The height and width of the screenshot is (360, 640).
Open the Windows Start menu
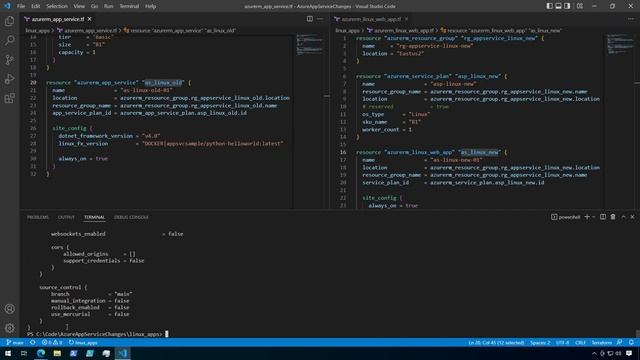tap(8, 353)
